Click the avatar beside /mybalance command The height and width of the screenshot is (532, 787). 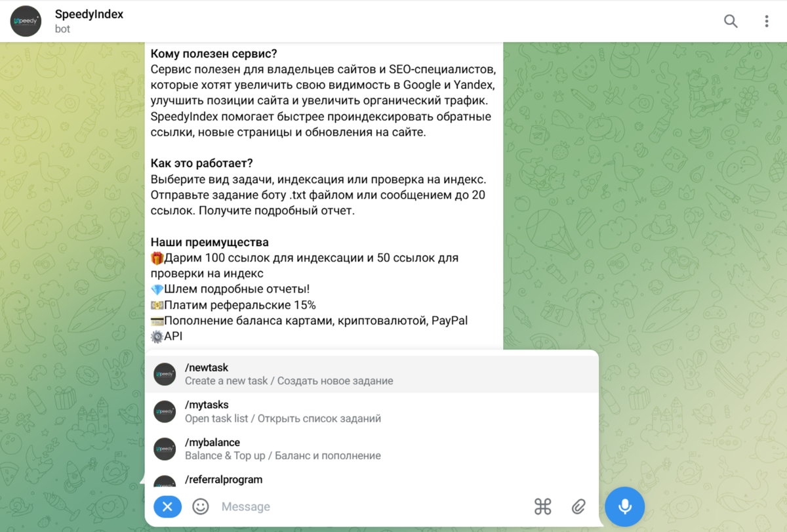(x=165, y=449)
